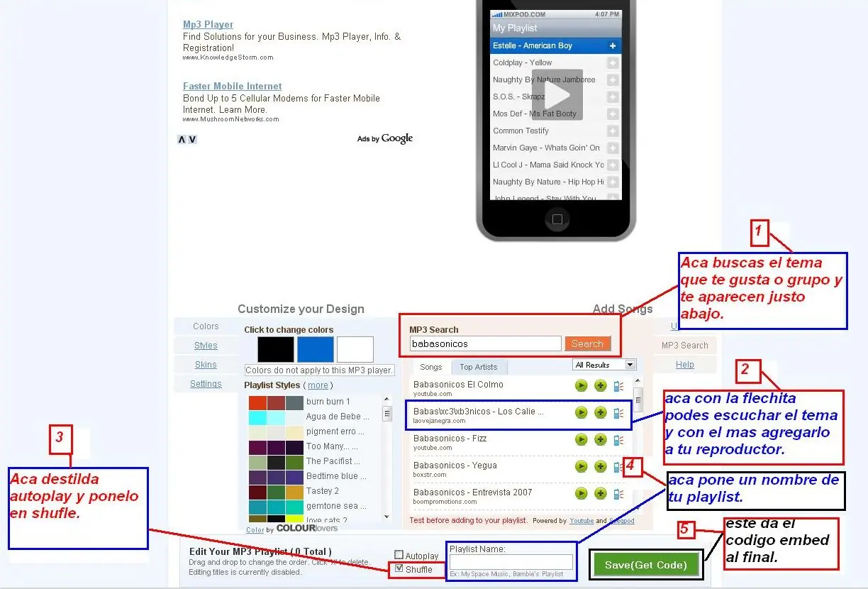The height and width of the screenshot is (589, 868).
Task: Click plus next to Coldplay - Yellow
Action: [613, 63]
